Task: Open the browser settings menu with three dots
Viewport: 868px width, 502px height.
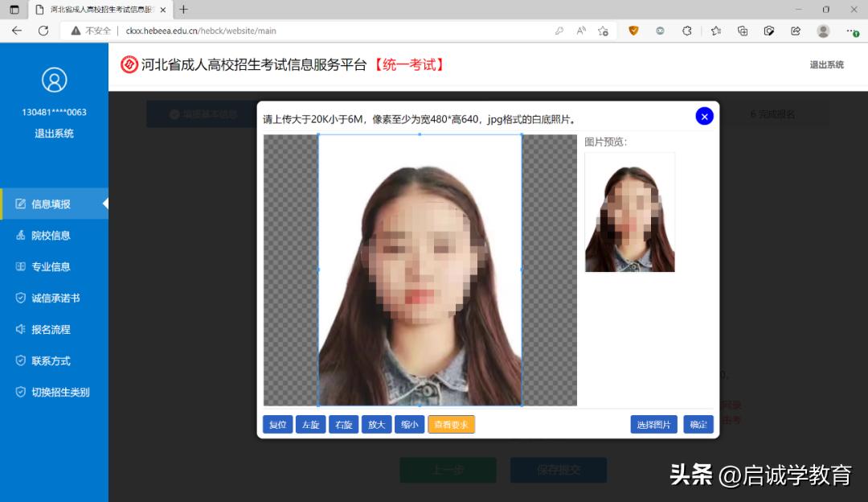Action: coord(854,31)
